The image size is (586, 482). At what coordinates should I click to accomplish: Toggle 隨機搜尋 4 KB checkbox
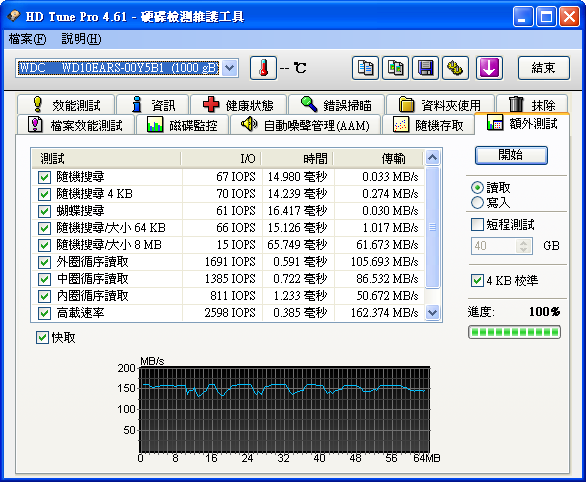click(x=44, y=194)
